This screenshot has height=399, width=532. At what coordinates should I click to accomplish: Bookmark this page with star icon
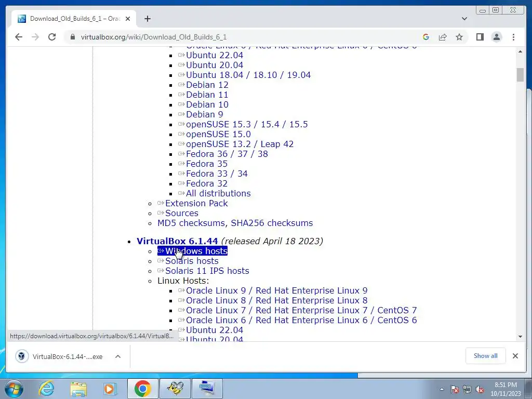[x=459, y=37]
